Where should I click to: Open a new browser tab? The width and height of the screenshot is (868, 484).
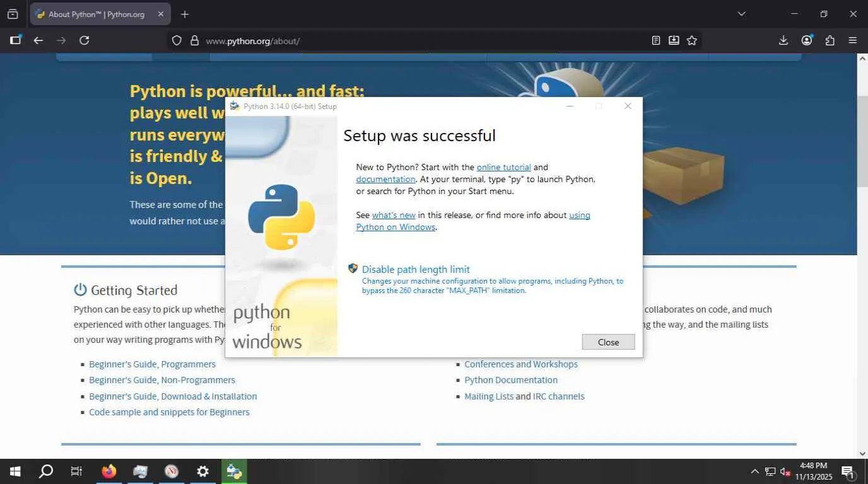[184, 14]
